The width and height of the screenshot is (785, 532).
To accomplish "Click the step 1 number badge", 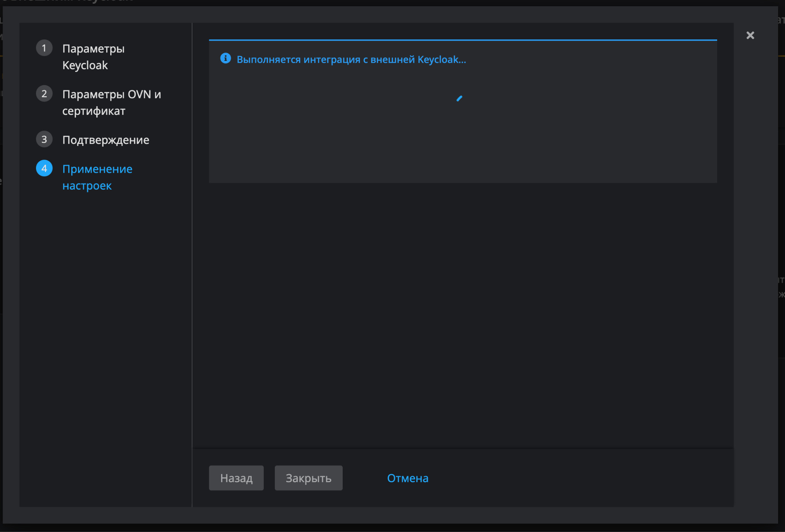I will [x=44, y=48].
